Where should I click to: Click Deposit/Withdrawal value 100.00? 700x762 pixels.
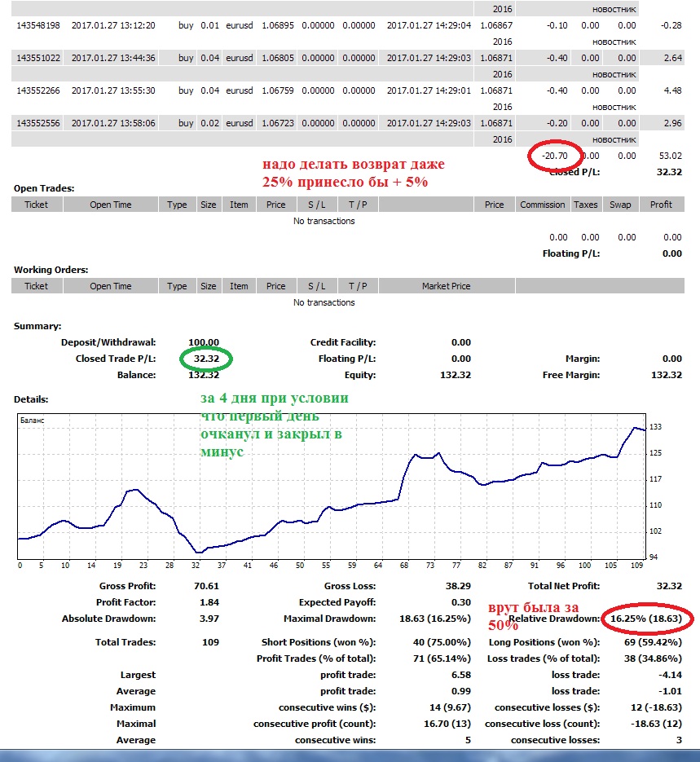(x=204, y=342)
